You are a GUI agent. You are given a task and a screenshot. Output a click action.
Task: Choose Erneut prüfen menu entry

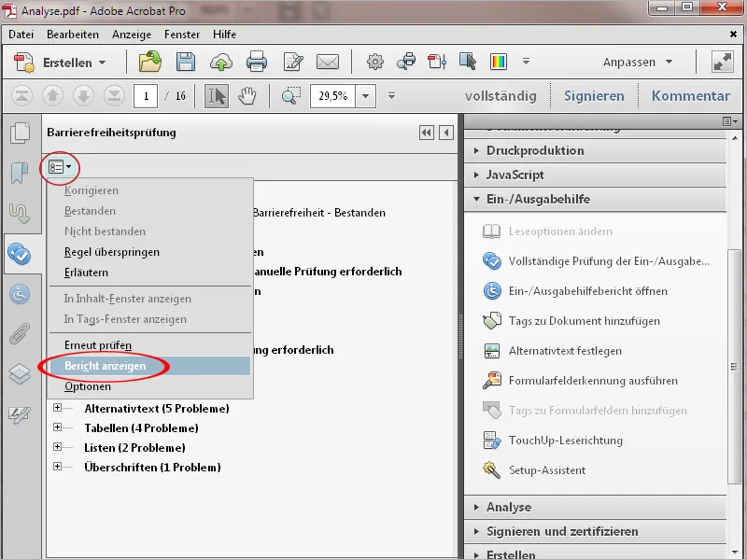[x=150, y=344]
